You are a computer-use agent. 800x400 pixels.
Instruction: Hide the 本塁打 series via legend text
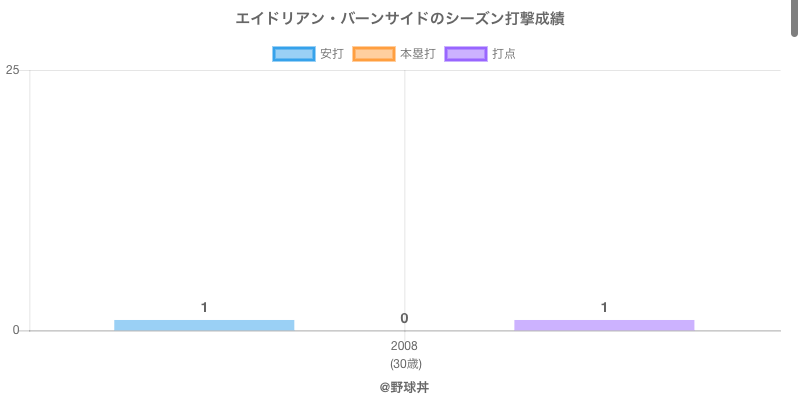(417, 54)
